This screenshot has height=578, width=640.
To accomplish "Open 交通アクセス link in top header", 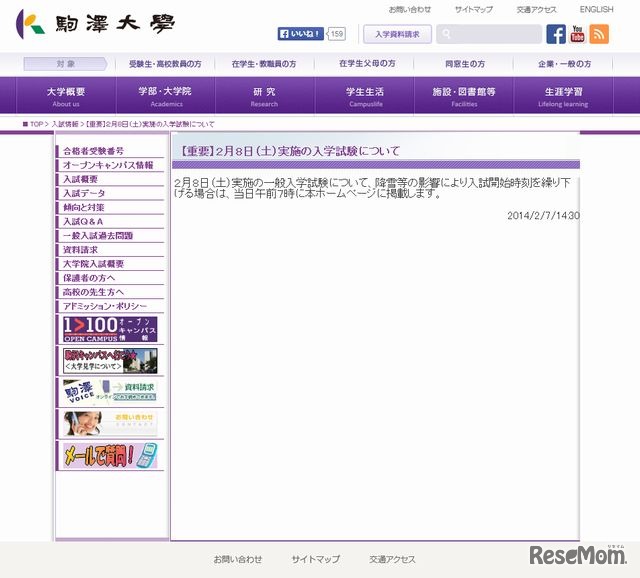I will coord(536,9).
